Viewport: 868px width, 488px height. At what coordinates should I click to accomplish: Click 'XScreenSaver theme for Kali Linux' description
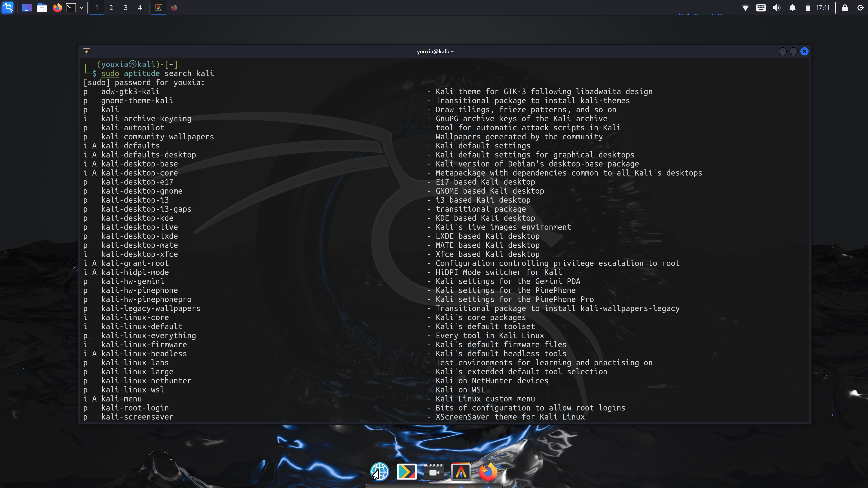[x=510, y=417]
